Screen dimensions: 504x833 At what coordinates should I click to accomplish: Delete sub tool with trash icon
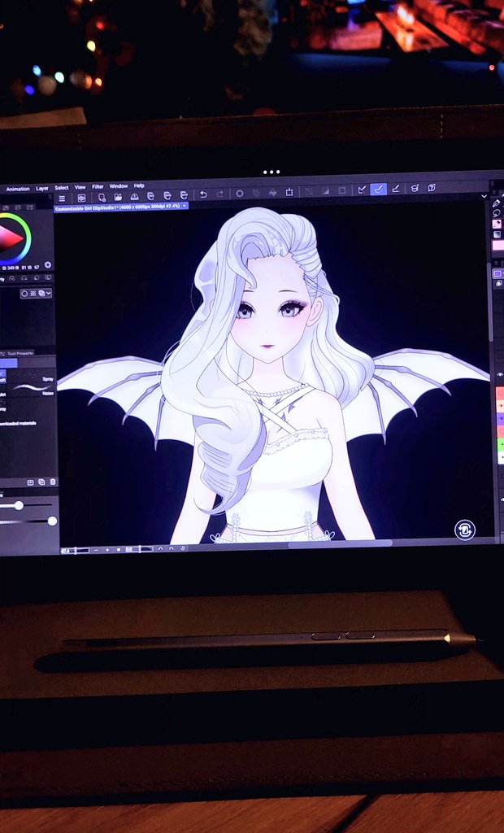52,482
